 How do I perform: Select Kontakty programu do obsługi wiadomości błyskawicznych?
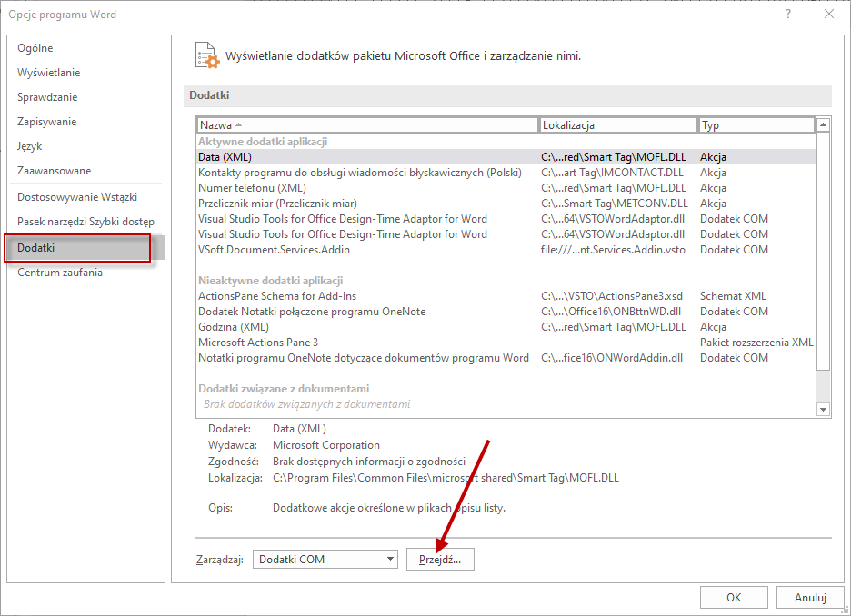(506, 173)
